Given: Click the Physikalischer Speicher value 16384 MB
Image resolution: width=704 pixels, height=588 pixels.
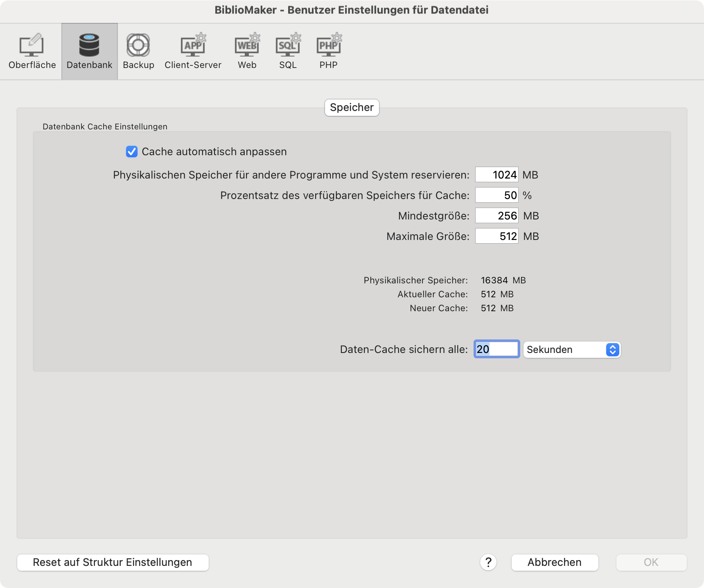Looking at the screenshot, I should (503, 280).
